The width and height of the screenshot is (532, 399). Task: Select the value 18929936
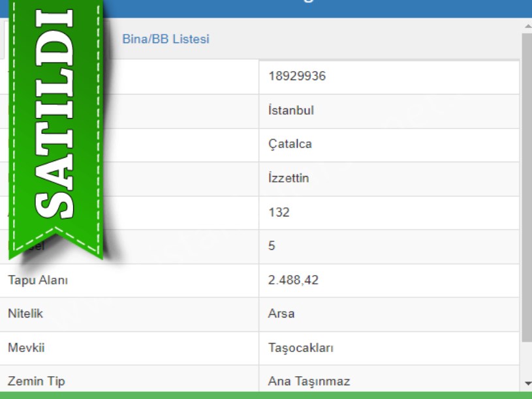click(x=297, y=76)
